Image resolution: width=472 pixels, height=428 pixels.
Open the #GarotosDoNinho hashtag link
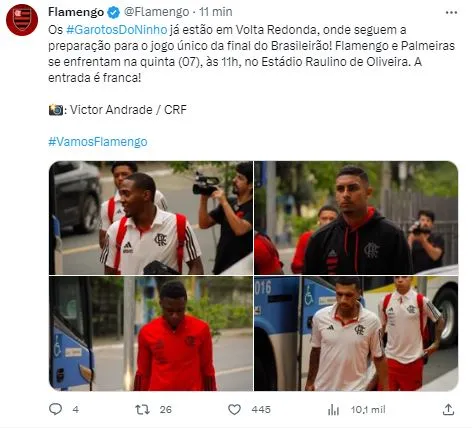click(x=116, y=30)
